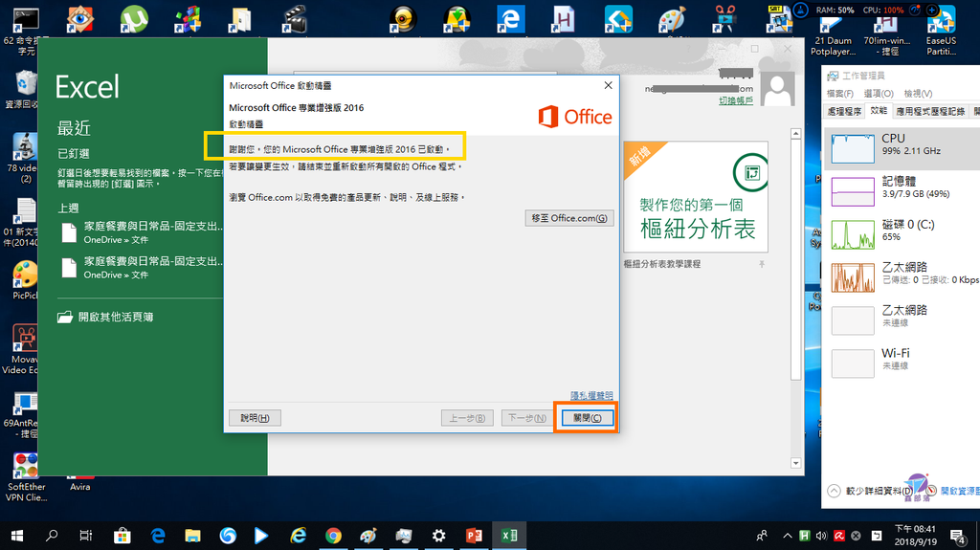Open Action Center notifications icon
The image size is (980, 550).
point(957,536)
